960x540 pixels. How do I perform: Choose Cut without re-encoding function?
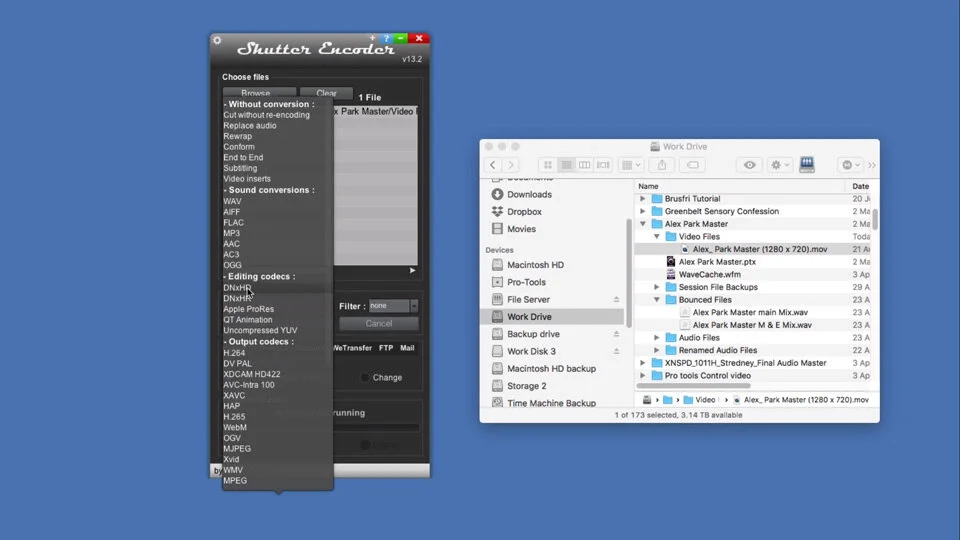tap(266, 115)
